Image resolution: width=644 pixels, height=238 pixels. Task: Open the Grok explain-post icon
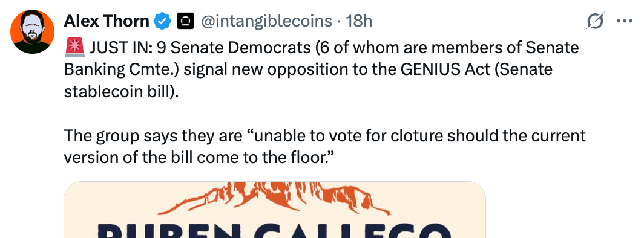(595, 21)
